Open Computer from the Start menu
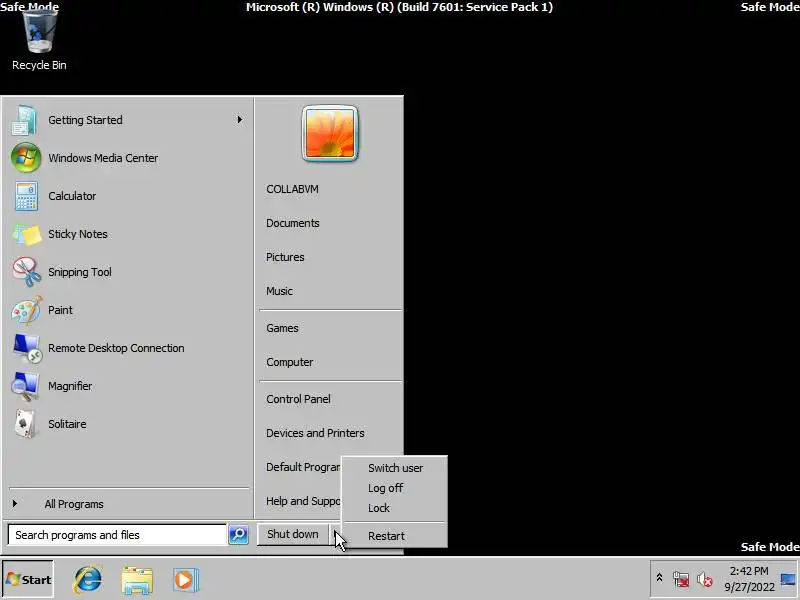 [289, 362]
